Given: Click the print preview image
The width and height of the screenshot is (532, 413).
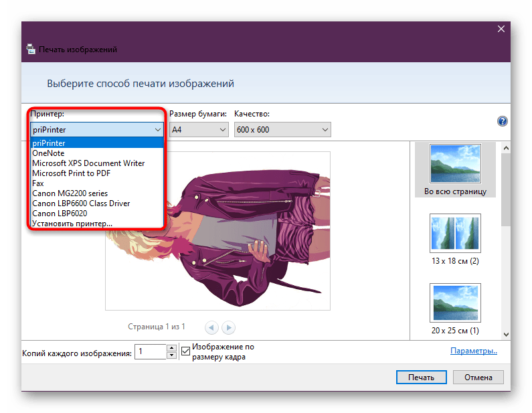Looking at the screenshot, I should (218, 231).
